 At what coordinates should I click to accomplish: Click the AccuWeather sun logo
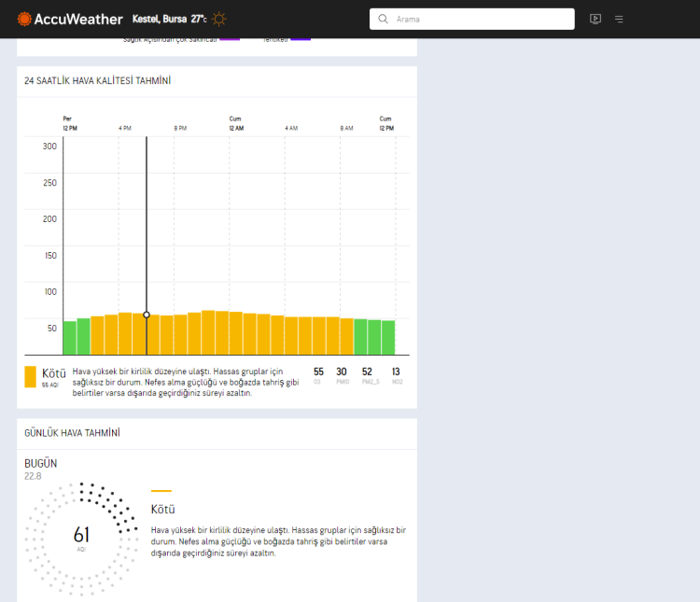[24, 19]
